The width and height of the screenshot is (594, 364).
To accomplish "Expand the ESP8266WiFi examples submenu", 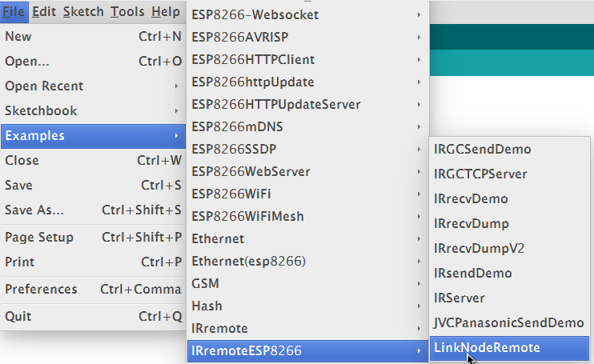I will pos(307,194).
